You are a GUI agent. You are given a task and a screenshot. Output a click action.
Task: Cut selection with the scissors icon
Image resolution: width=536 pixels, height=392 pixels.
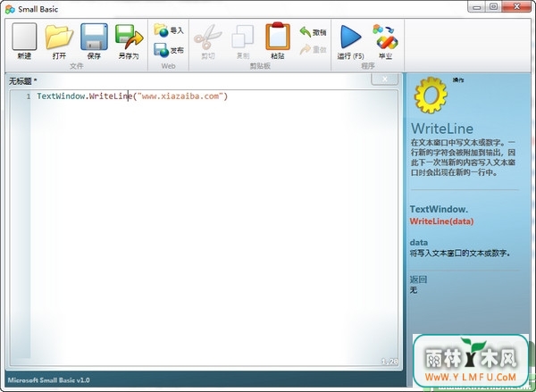pyautogui.click(x=208, y=41)
